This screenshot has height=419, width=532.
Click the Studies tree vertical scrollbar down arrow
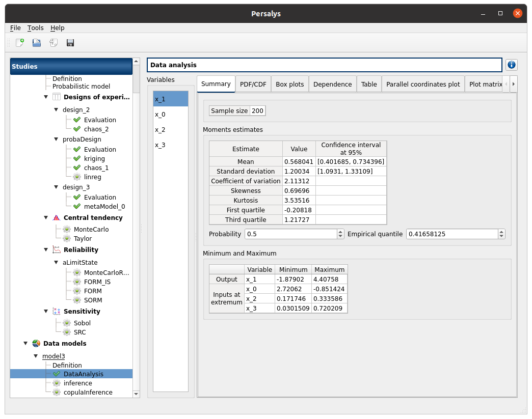[x=136, y=394]
